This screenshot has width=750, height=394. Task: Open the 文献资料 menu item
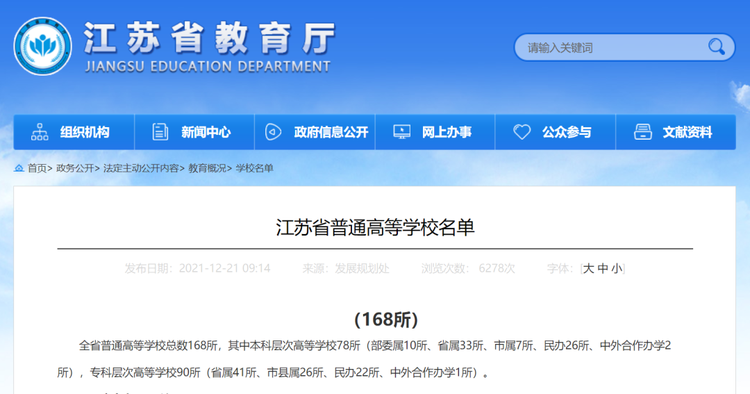[676, 132]
